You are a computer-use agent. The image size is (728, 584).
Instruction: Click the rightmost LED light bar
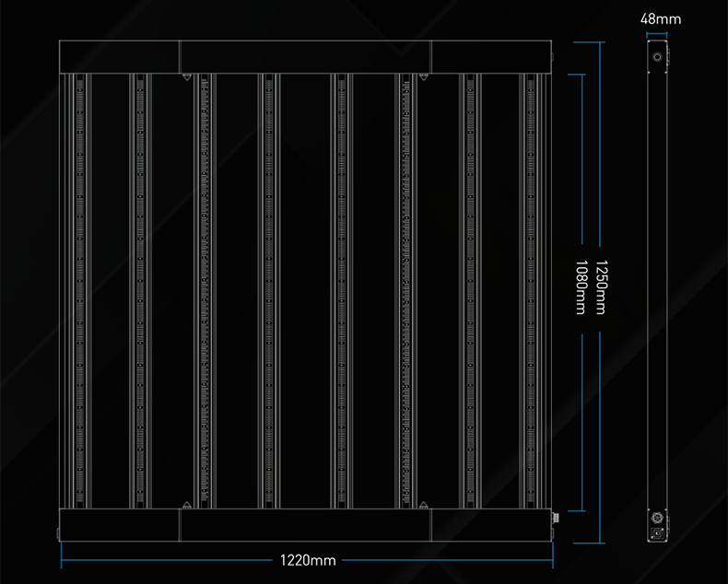point(533,290)
